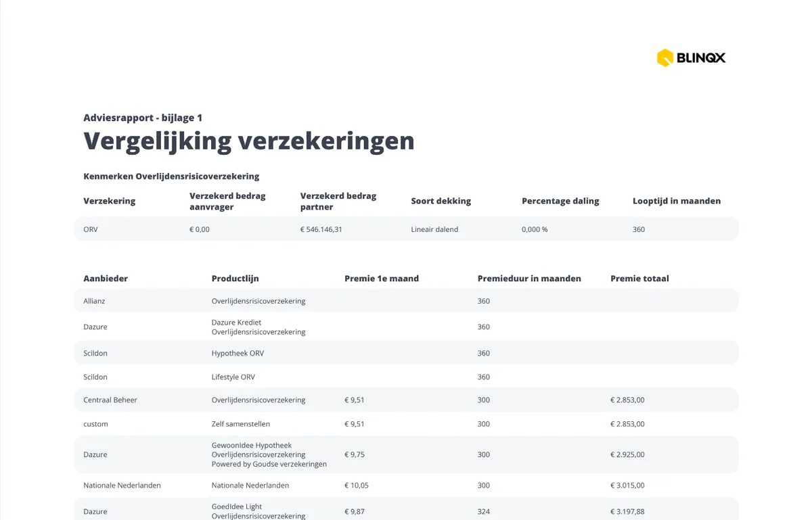This screenshot has height=520, width=812.
Task: Click the BLINQX logo
Action: pos(691,58)
